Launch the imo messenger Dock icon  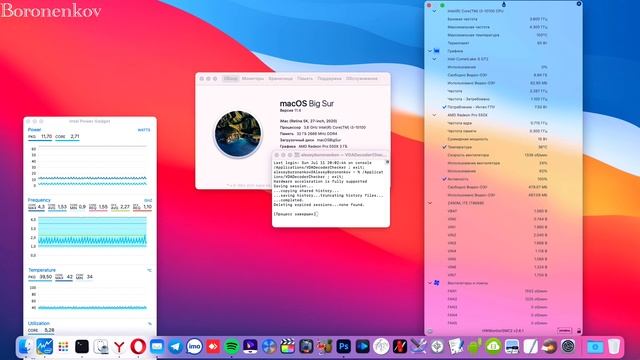point(194,347)
